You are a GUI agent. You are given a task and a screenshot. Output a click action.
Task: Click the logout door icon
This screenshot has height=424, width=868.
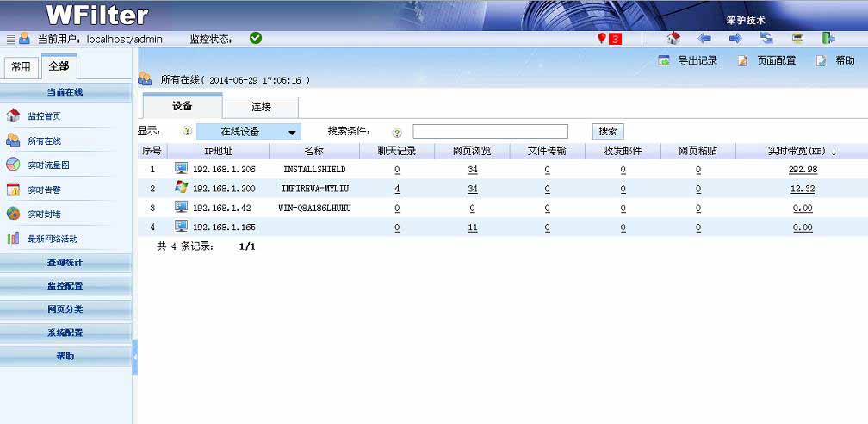point(828,39)
